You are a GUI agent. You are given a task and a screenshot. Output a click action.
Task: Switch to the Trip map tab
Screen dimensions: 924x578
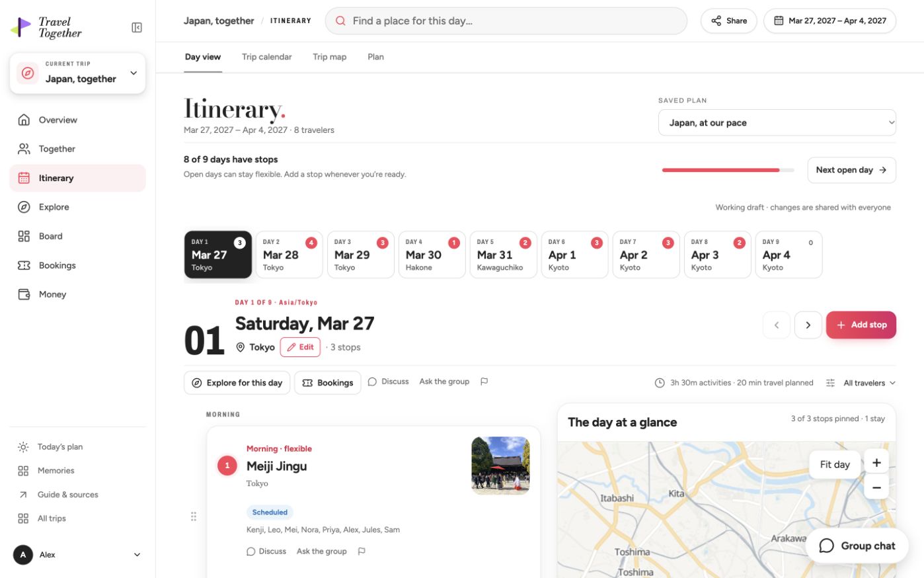(x=329, y=57)
